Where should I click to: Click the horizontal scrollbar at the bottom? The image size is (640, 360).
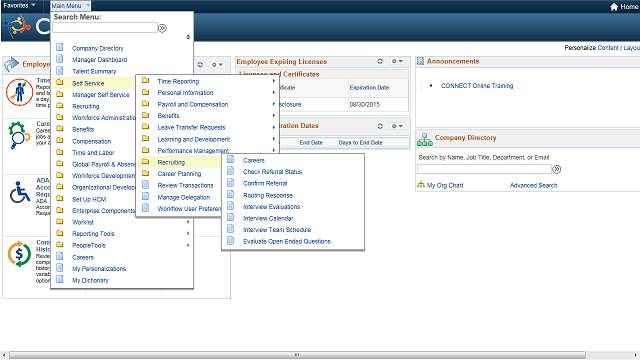pos(297,355)
